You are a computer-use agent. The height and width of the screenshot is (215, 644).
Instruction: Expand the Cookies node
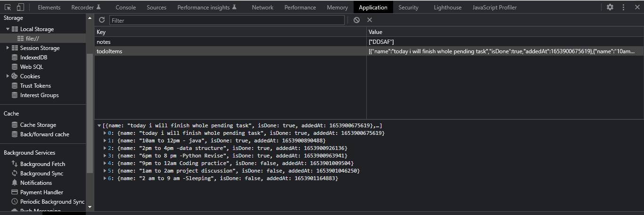(x=8, y=76)
